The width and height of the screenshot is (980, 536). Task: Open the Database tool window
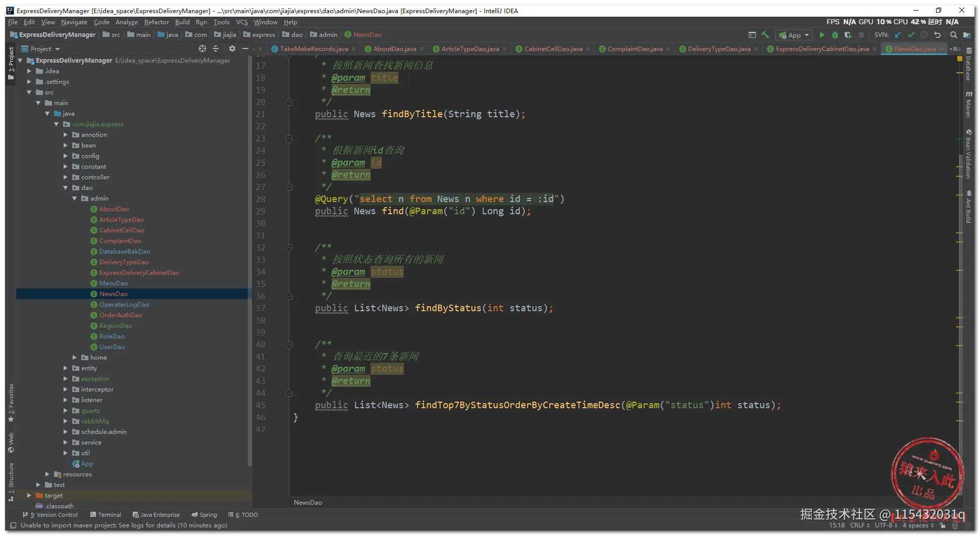click(x=968, y=65)
